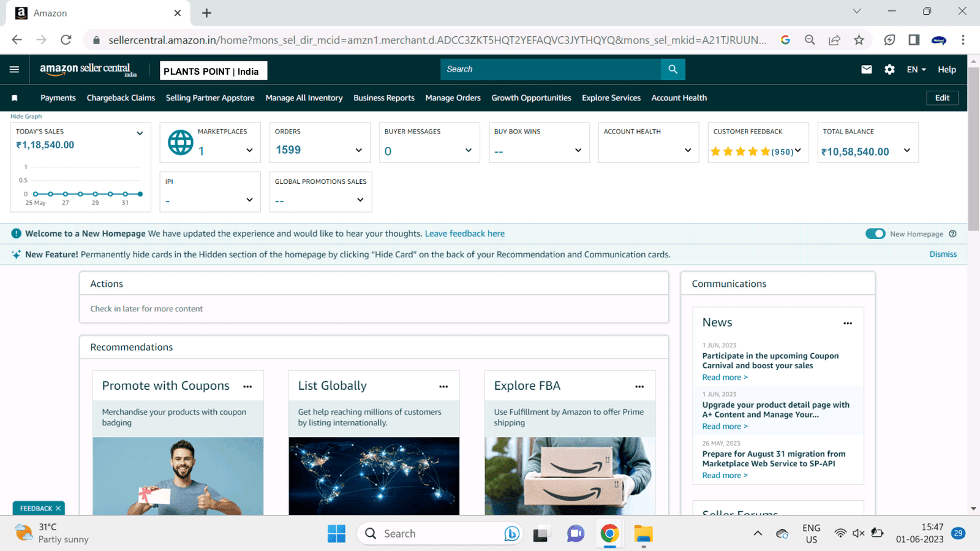Expand the Buyer Messages card dropdown
980x551 pixels.
469,150
